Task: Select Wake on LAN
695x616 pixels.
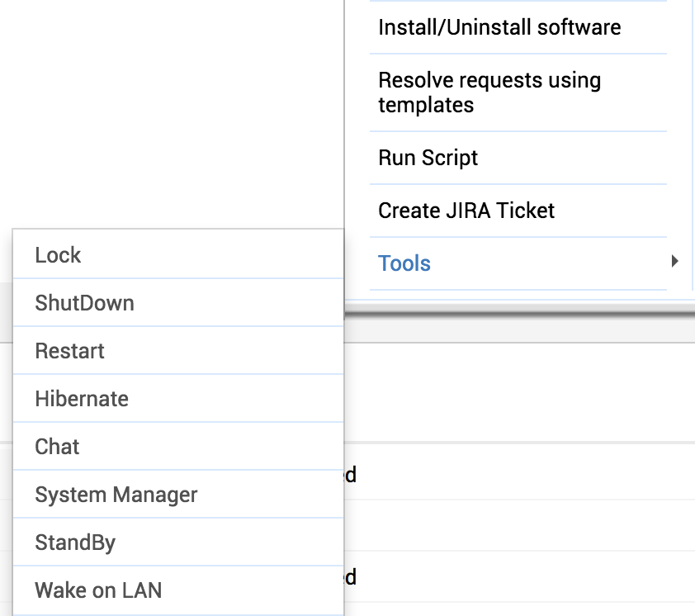Action: click(x=98, y=590)
